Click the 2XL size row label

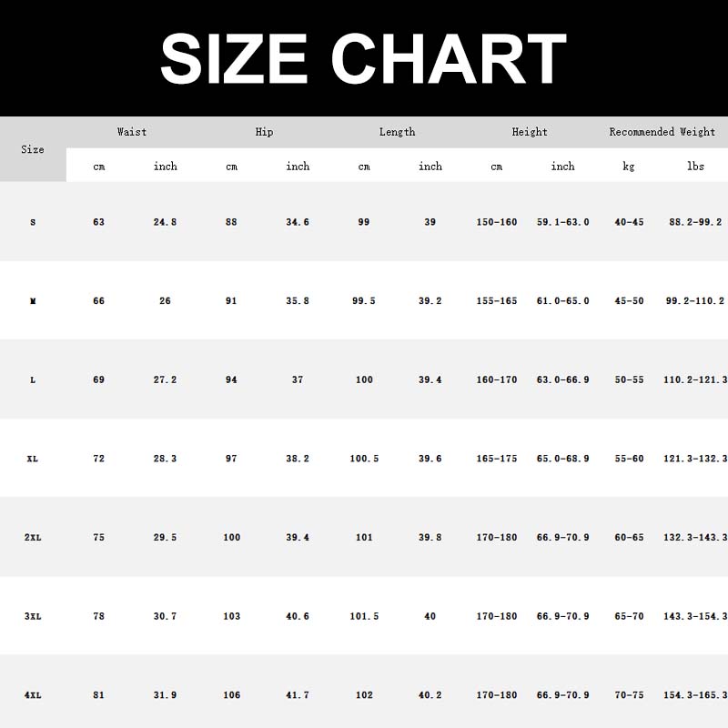(33, 538)
